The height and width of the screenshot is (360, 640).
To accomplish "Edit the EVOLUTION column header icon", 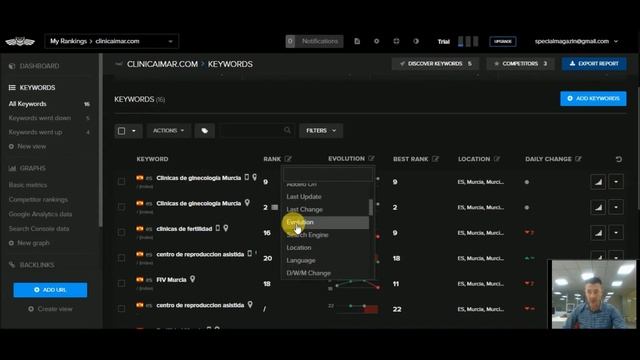I will (x=371, y=158).
